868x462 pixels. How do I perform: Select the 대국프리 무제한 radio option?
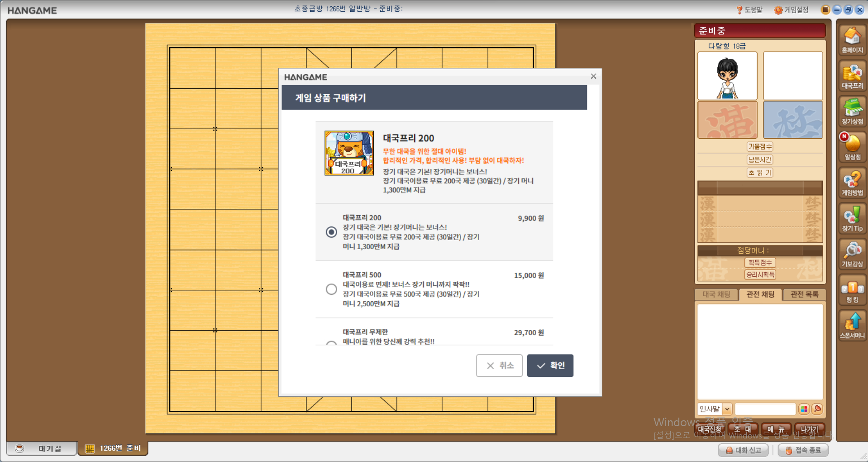tap(331, 343)
